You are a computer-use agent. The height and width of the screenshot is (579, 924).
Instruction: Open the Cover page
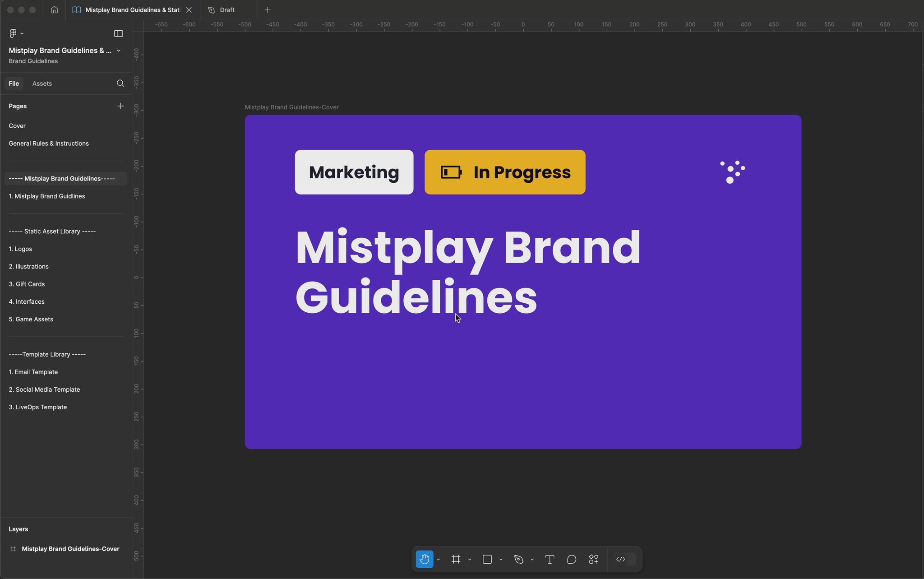pyautogui.click(x=66, y=126)
